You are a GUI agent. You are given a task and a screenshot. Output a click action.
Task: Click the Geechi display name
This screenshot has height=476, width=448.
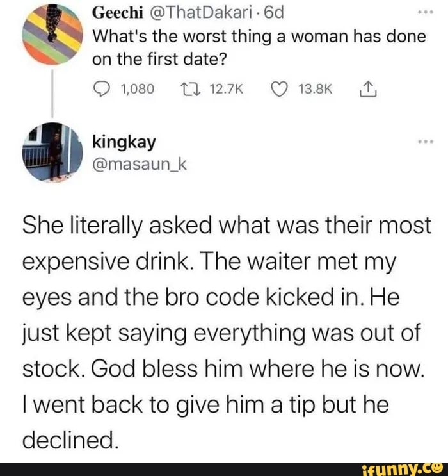click(113, 13)
